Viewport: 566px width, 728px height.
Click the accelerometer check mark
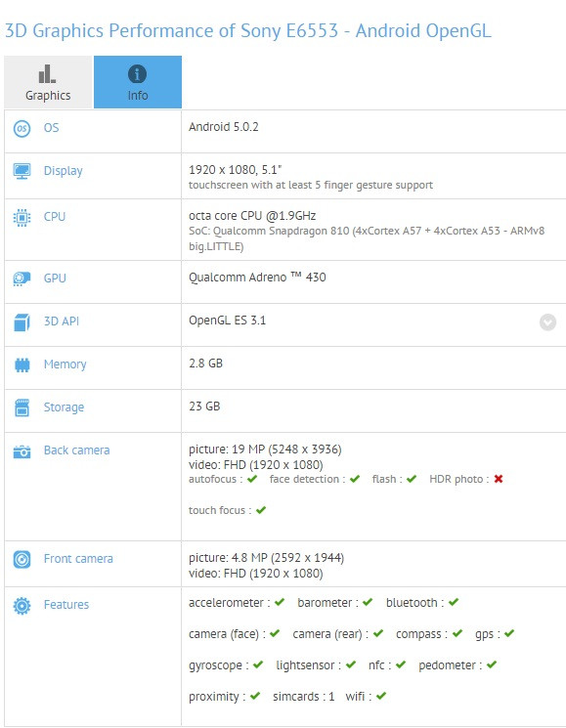pos(279,602)
